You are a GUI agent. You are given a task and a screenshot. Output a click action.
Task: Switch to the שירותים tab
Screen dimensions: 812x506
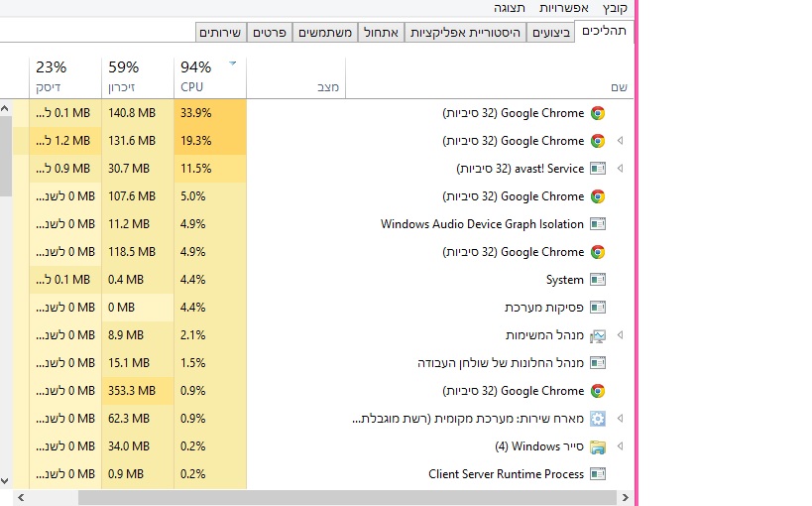pos(219,33)
